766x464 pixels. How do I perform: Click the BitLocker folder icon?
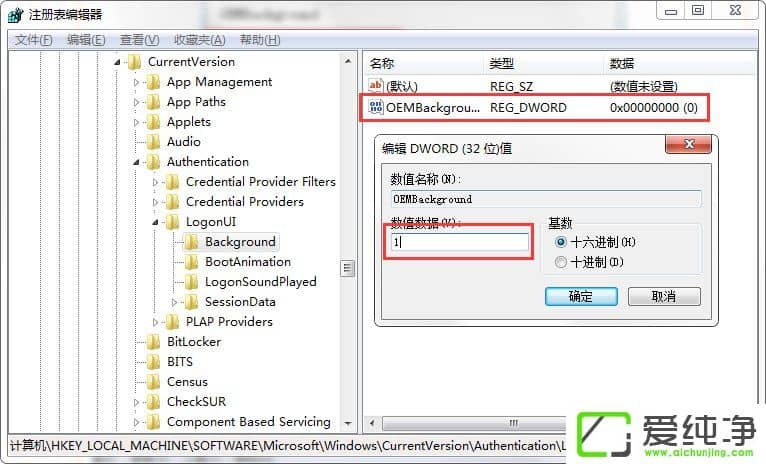point(153,342)
